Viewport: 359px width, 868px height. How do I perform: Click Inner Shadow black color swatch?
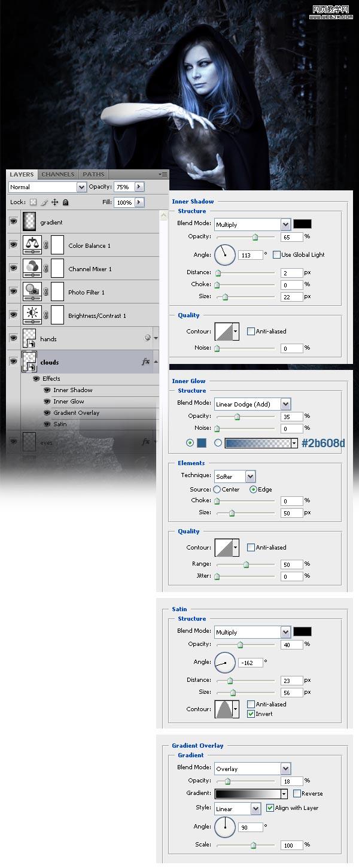pyautogui.click(x=302, y=224)
